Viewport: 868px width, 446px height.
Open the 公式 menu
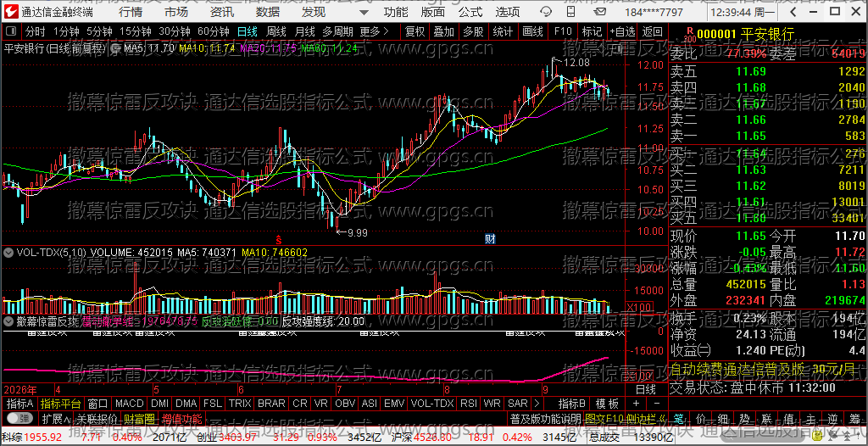tap(470, 12)
